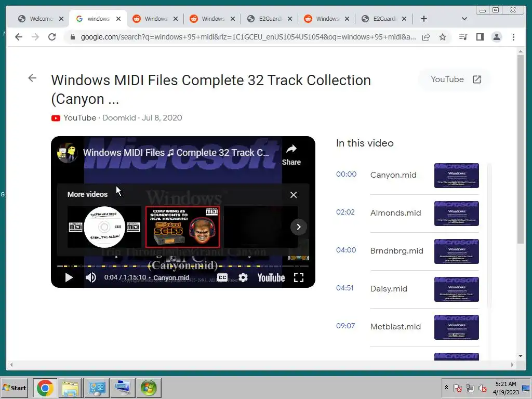Image resolution: width=532 pixels, height=399 pixels.
Task: Open the Chrome profile avatar
Action: click(x=496, y=37)
